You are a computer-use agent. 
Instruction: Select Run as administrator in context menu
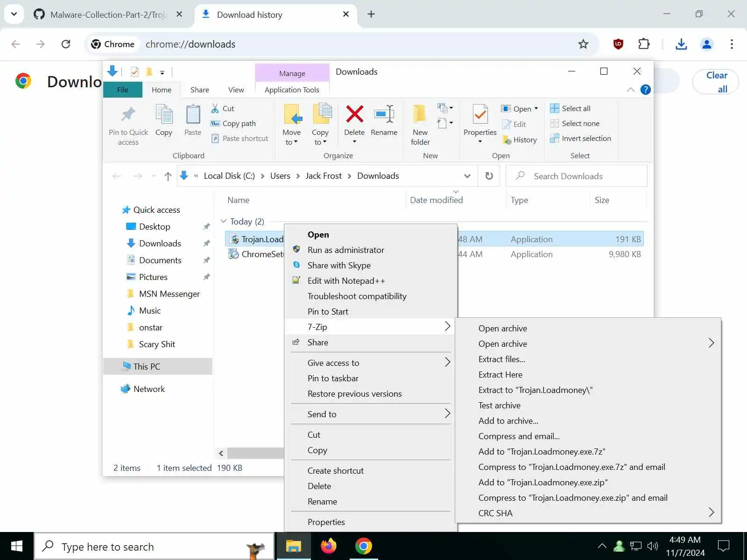tap(370, 250)
